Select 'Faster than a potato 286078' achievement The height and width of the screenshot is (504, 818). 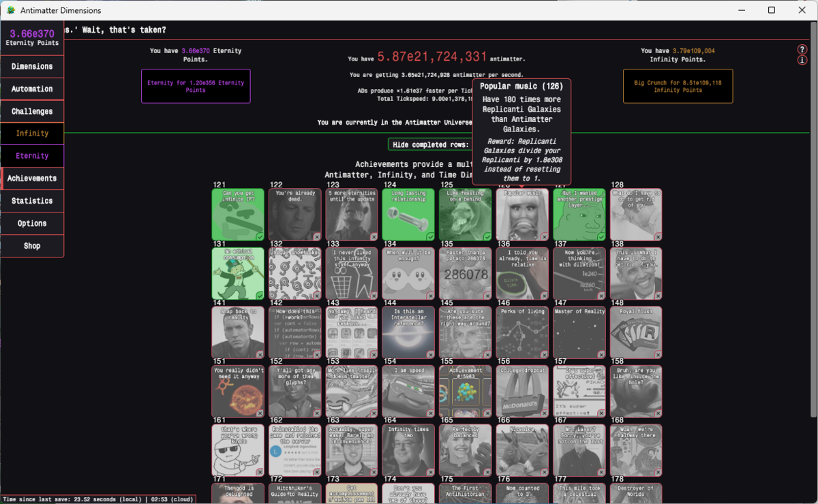(x=466, y=274)
